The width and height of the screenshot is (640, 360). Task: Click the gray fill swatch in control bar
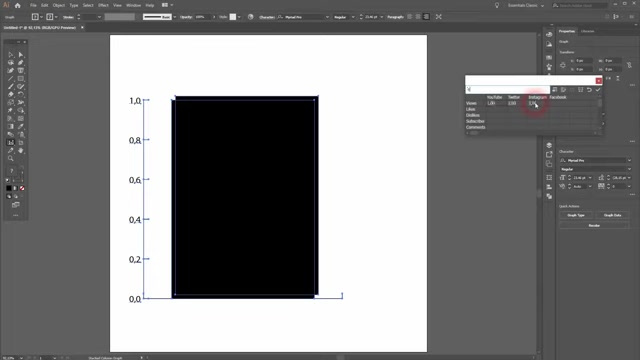pos(120,17)
